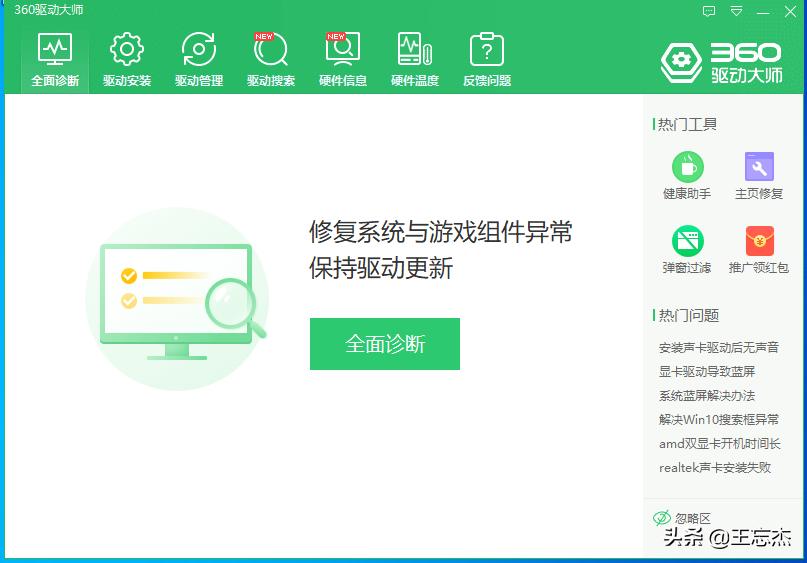
Task: Close the 360驱动大师 window
Action: pos(790,11)
